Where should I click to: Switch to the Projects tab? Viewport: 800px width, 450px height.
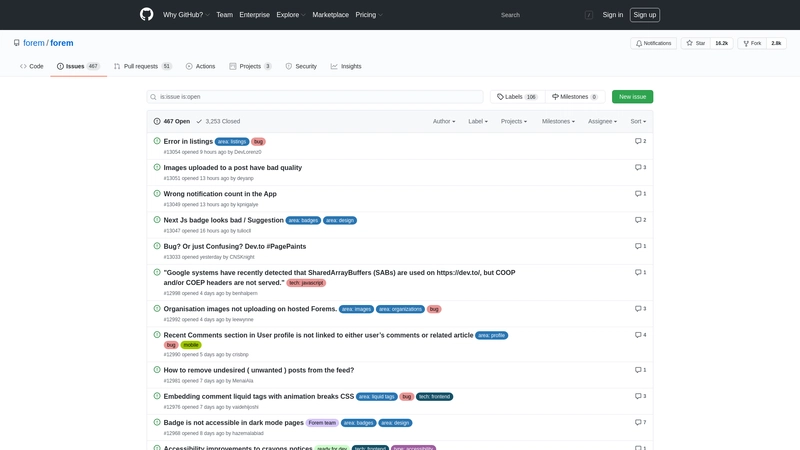pos(250,66)
